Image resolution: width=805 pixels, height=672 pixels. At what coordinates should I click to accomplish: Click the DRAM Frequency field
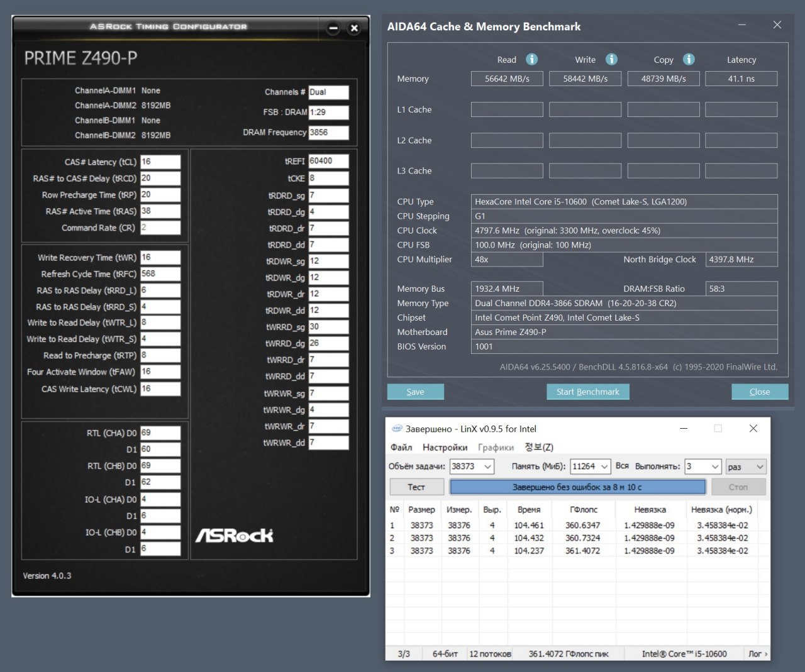(328, 133)
